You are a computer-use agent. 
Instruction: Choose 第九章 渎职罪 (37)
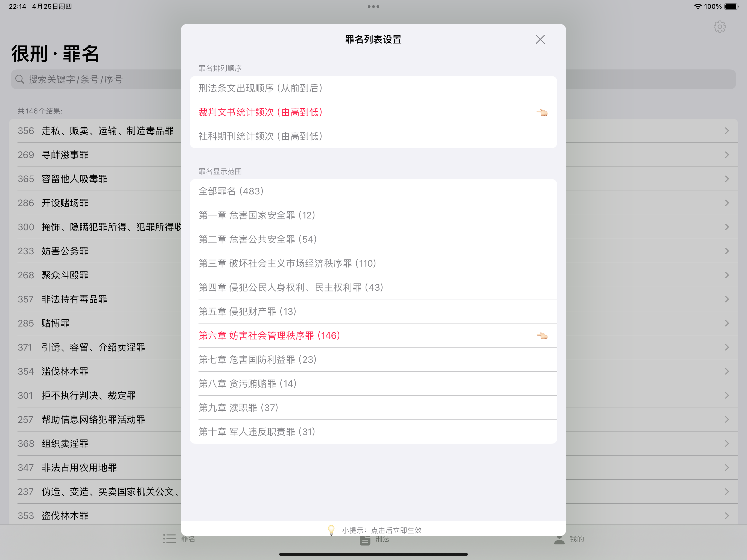(373, 408)
